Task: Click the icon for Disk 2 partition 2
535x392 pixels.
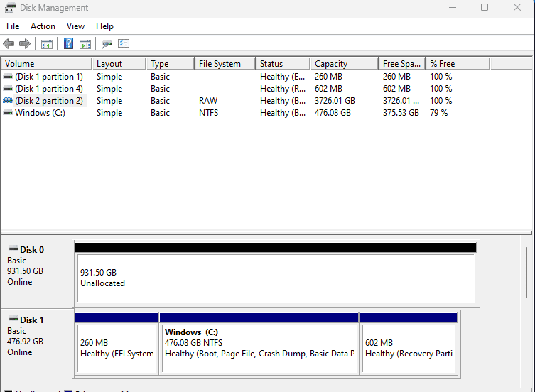Action: point(8,101)
